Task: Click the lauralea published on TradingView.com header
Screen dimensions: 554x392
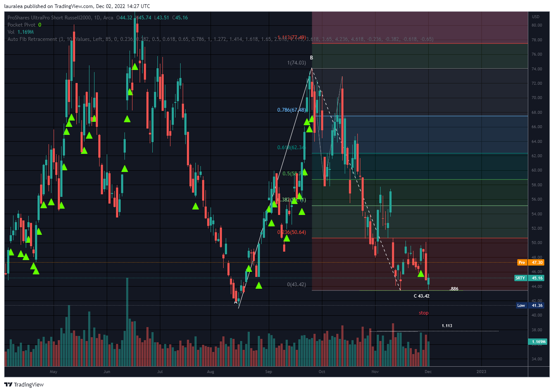Action: [77, 6]
